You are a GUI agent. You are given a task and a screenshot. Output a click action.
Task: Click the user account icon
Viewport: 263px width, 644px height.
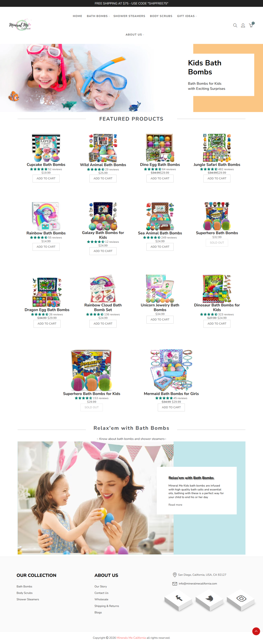click(243, 25)
